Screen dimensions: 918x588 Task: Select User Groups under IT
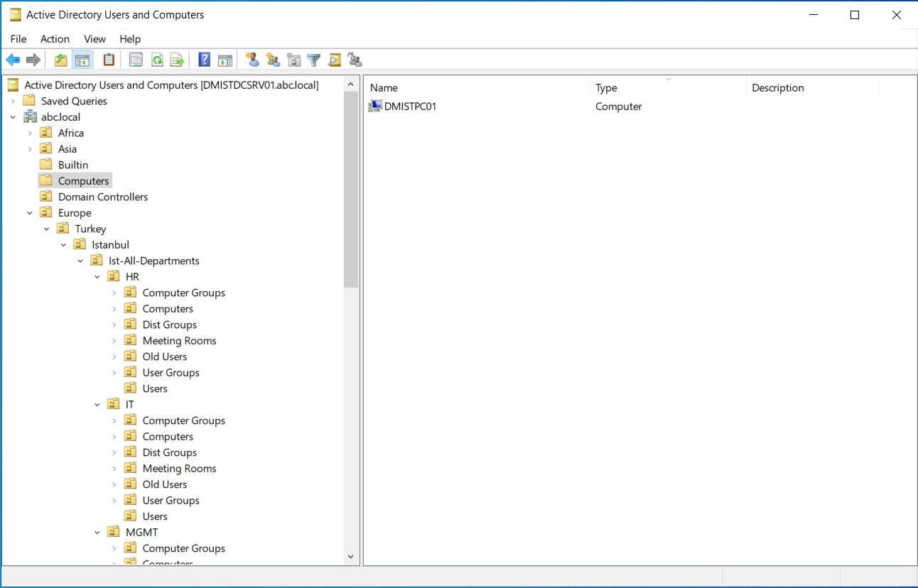tap(171, 501)
